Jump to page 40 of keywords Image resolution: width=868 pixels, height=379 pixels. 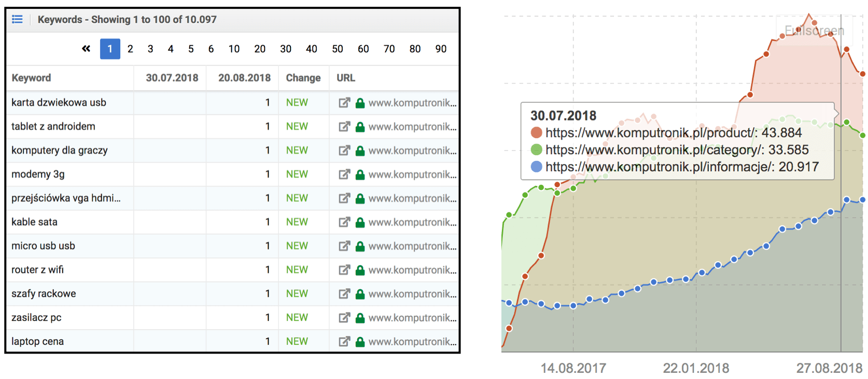pos(312,49)
